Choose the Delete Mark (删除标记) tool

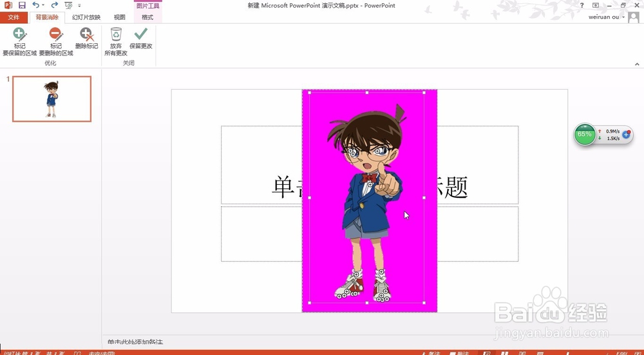point(87,38)
